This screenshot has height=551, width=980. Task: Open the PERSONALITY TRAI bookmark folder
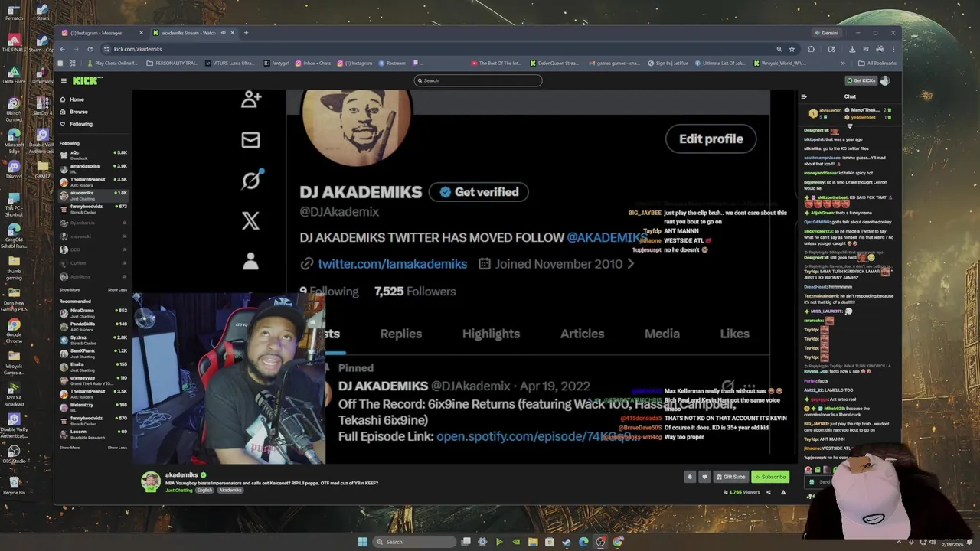[172, 64]
